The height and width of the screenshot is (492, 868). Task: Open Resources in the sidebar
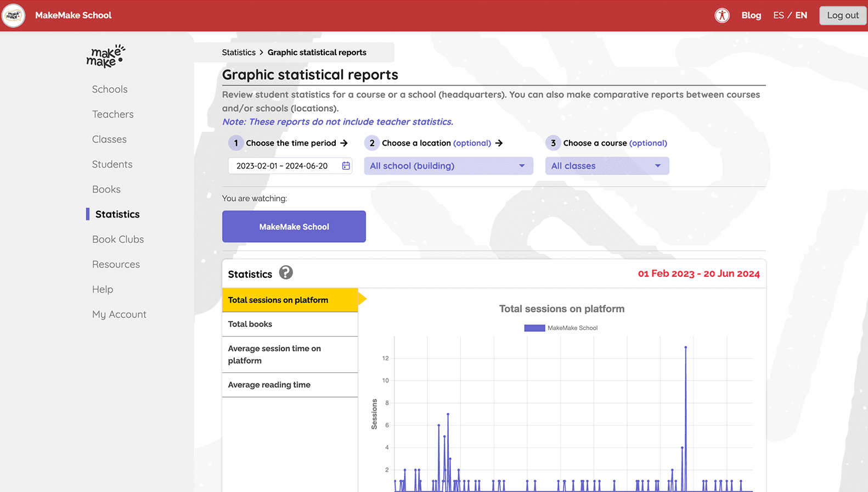(116, 264)
